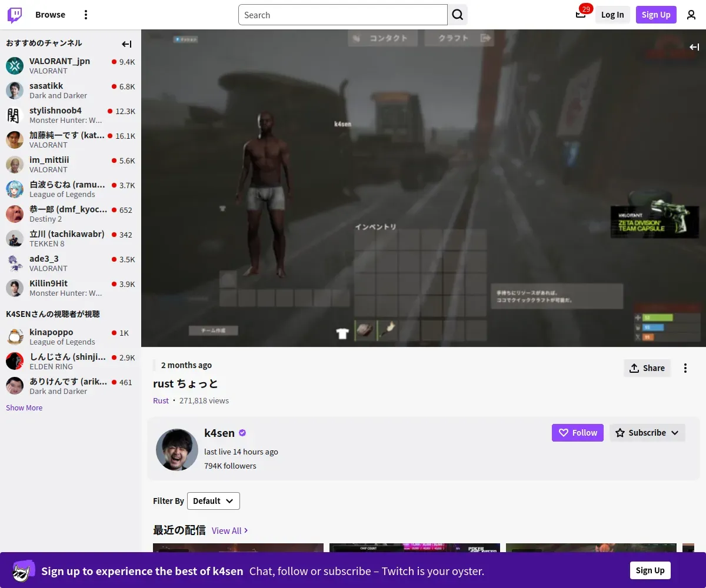Expand the sidebar with Show More
This screenshot has width=706, height=588.
pos(24,407)
